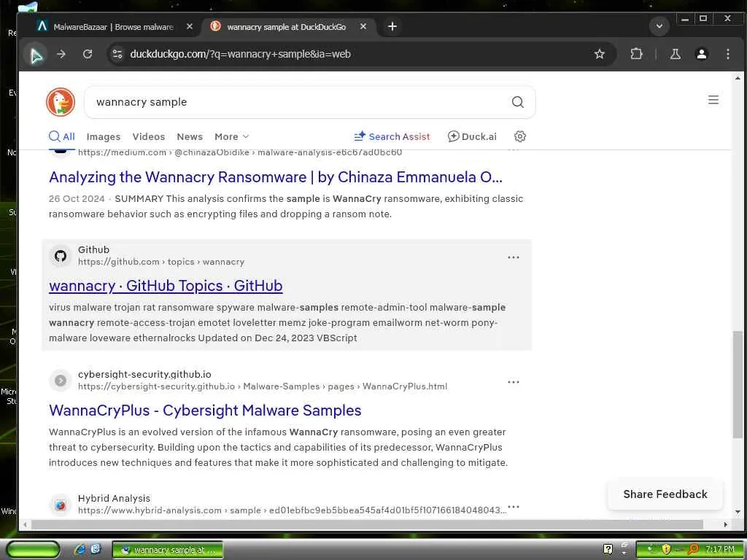The height and width of the screenshot is (560, 747).
Task: Open Duck.ai chat
Action: tap(472, 136)
